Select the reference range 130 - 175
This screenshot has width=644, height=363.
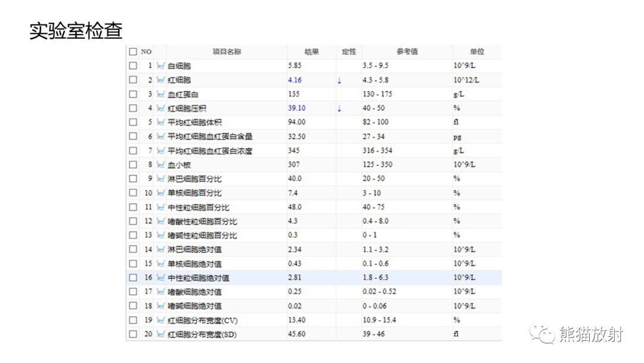(x=377, y=94)
